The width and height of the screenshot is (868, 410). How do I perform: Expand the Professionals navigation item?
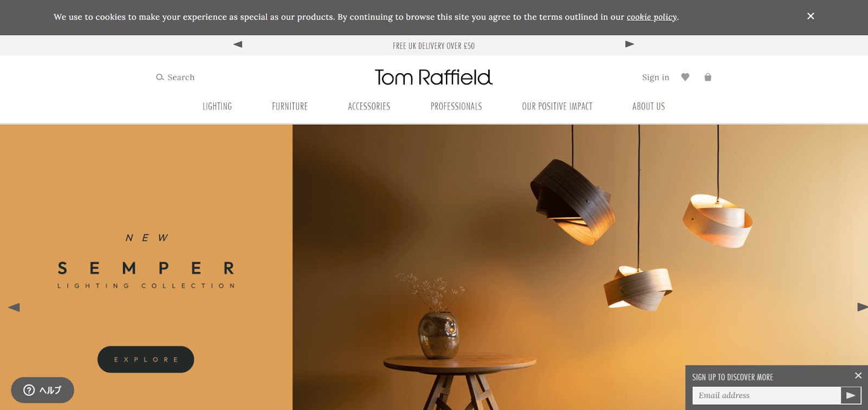click(x=456, y=106)
